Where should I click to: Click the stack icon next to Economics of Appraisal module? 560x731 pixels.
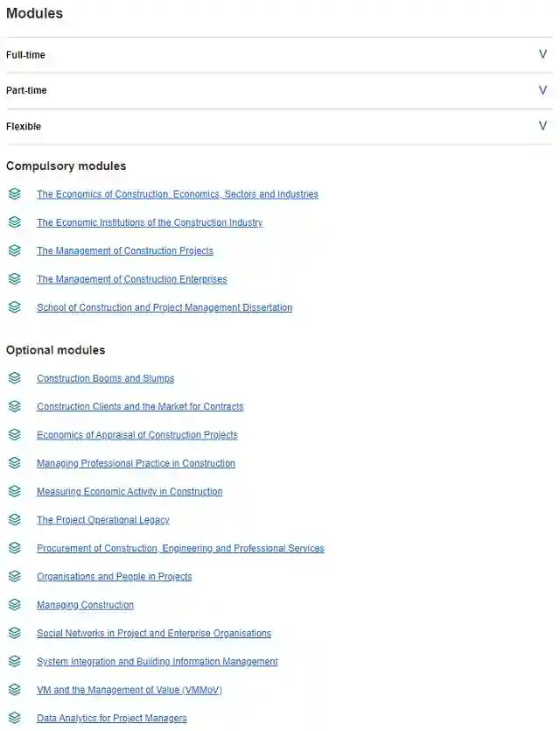click(x=14, y=435)
